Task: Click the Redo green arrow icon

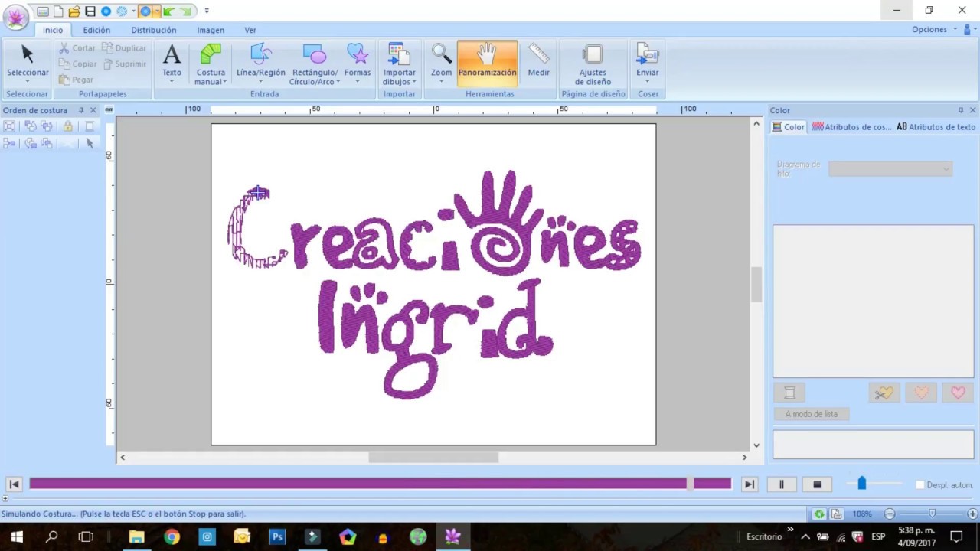Action: 185,11
